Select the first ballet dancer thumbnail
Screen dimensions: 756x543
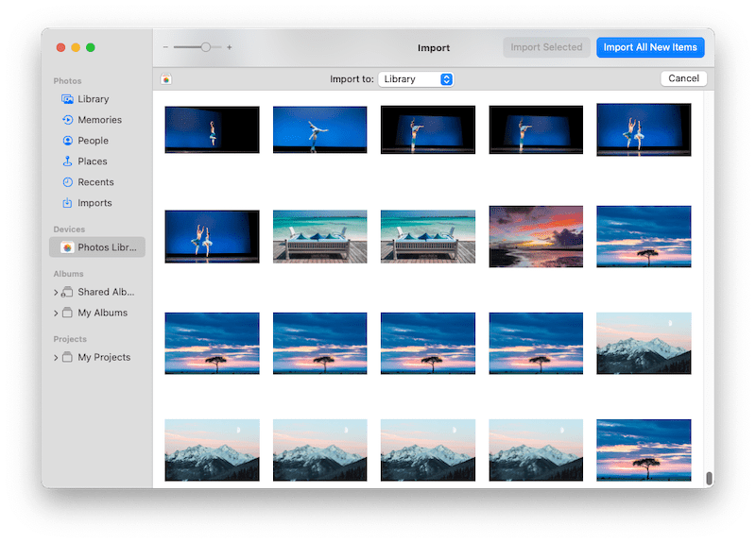point(212,129)
